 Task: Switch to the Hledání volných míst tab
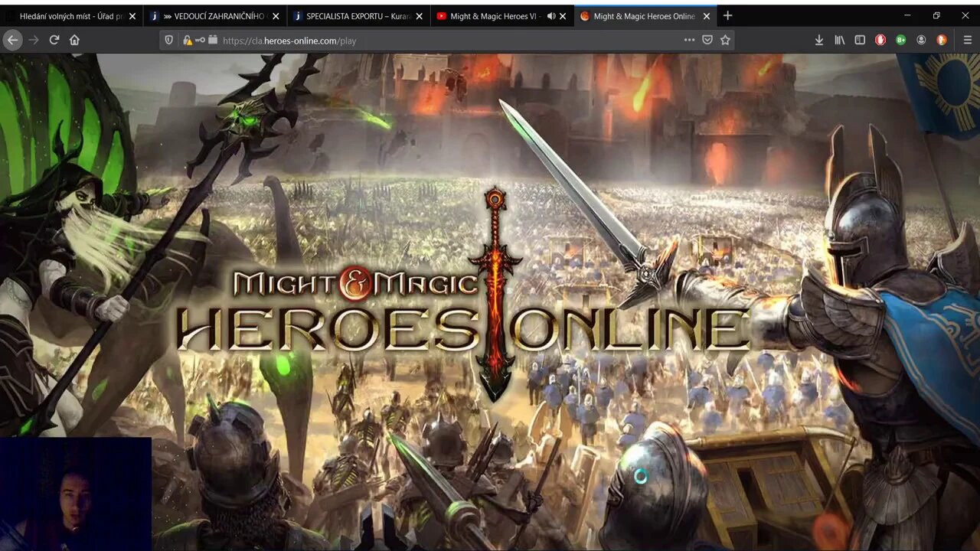(70, 16)
